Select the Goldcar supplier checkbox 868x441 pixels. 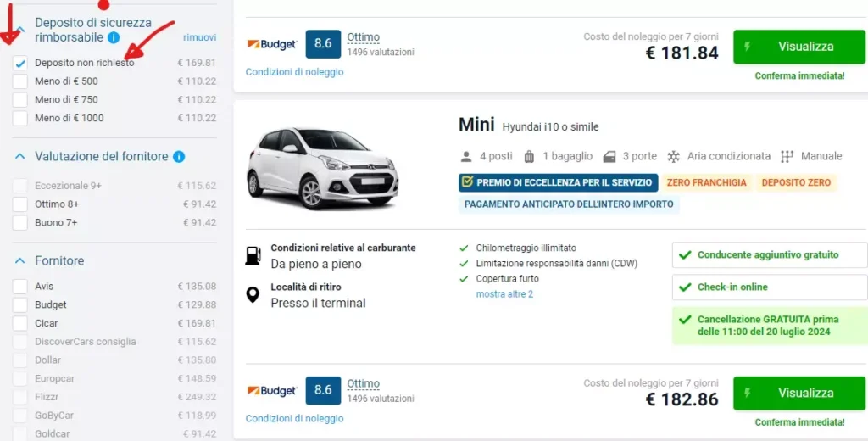coord(20,434)
